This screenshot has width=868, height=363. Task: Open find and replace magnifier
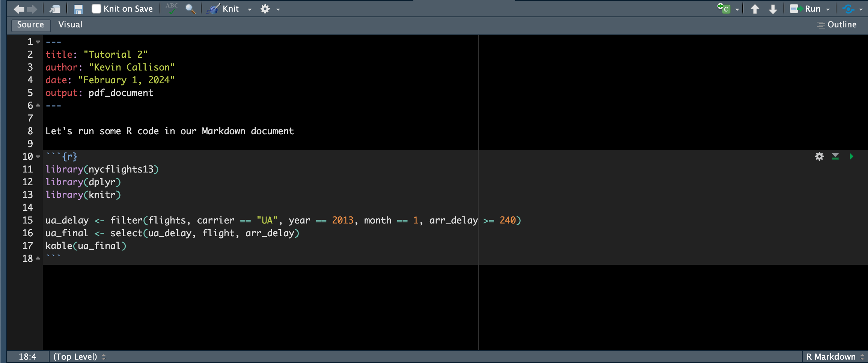click(190, 9)
